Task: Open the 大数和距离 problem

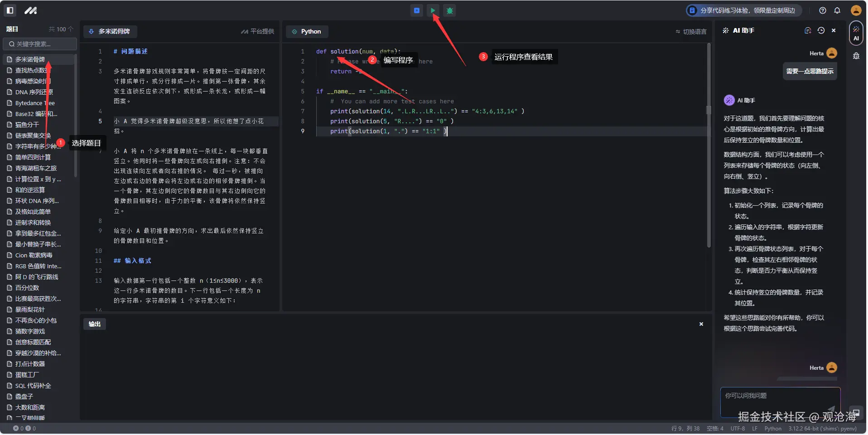Action: pos(38,407)
